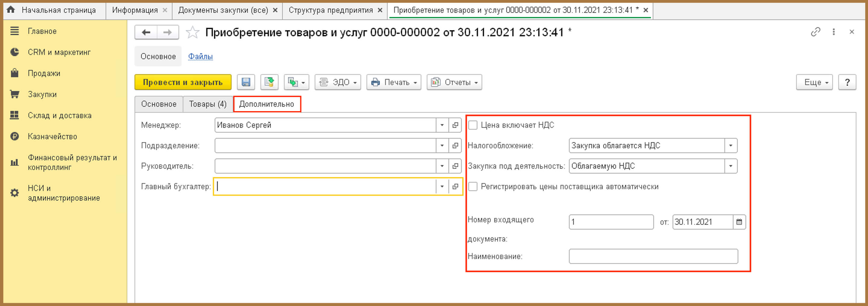Open the Главное section menu icon
The image size is (868, 306).
click(x=14, y=31)
